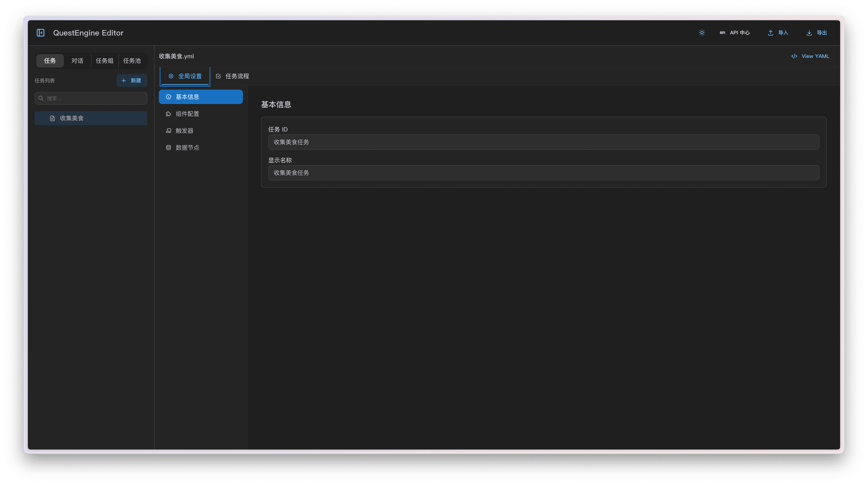868x485 pixels.
Task: Open the 组件配置 puzzle icon item
Action: (x=168, y=114)
